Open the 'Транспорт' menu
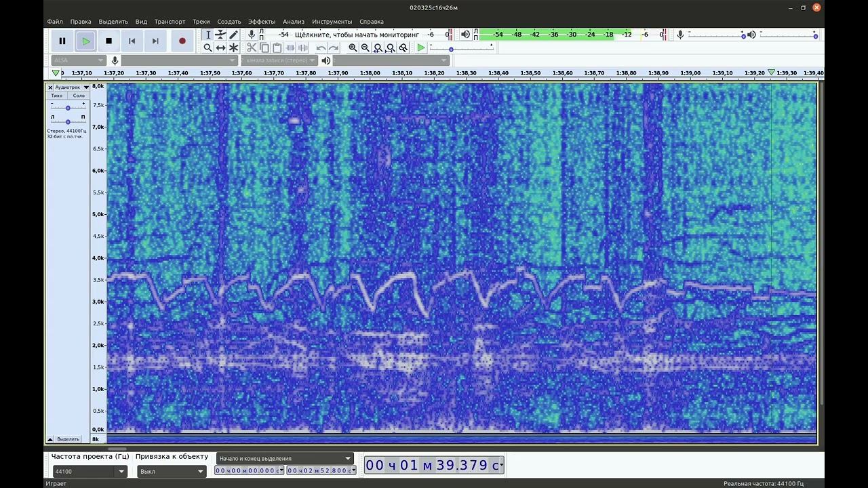 170,22
